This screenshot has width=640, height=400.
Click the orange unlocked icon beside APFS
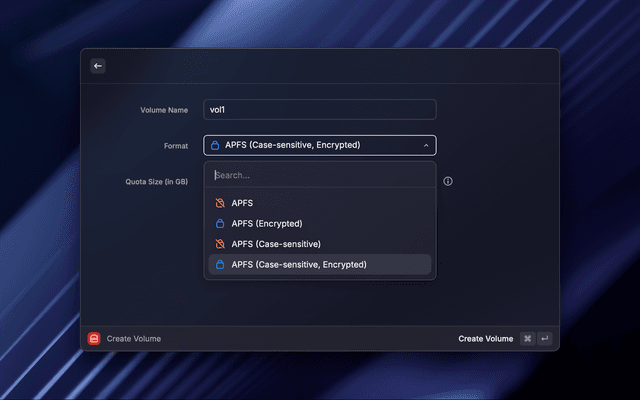click(x=219, y=203)
